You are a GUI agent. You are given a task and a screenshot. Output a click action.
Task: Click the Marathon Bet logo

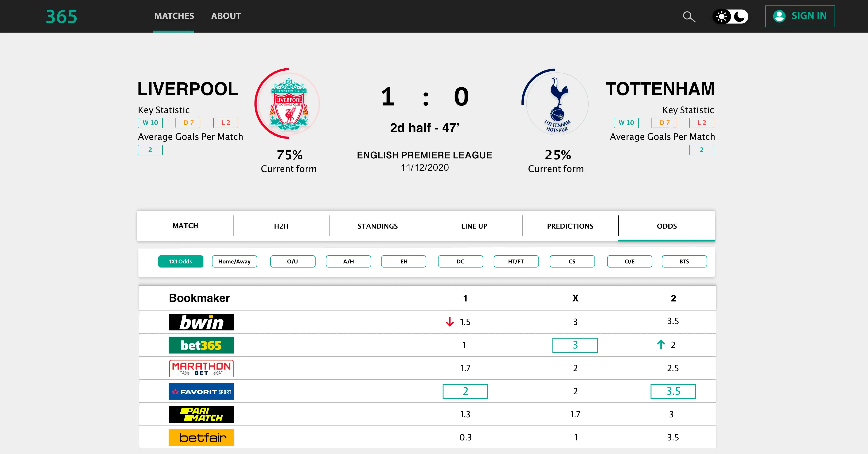201,368
